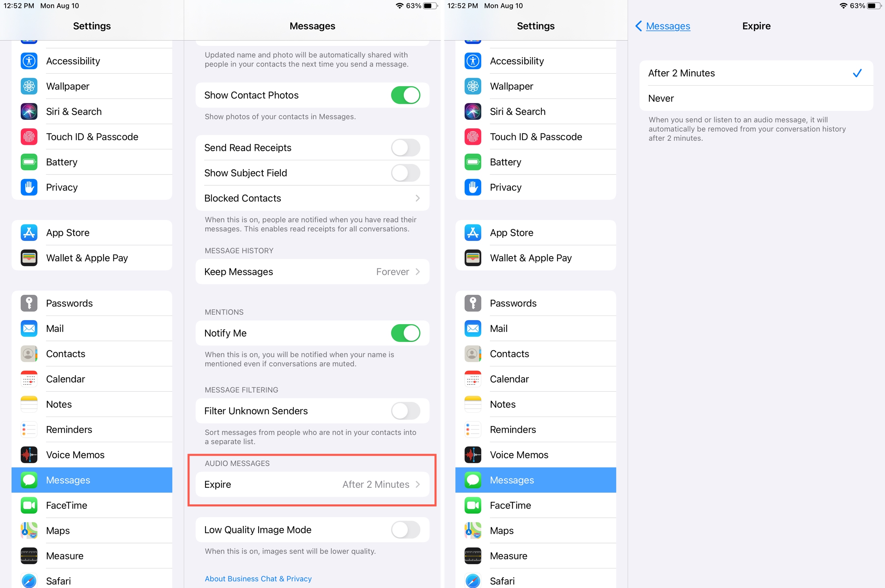
Task: Expand Keep Messages history setting
Action: (x=312, y=272)
